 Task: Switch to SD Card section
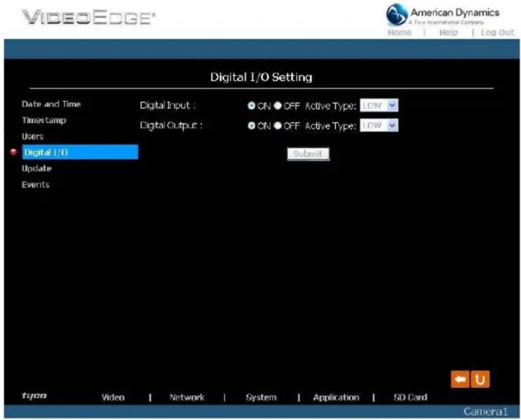410,397
